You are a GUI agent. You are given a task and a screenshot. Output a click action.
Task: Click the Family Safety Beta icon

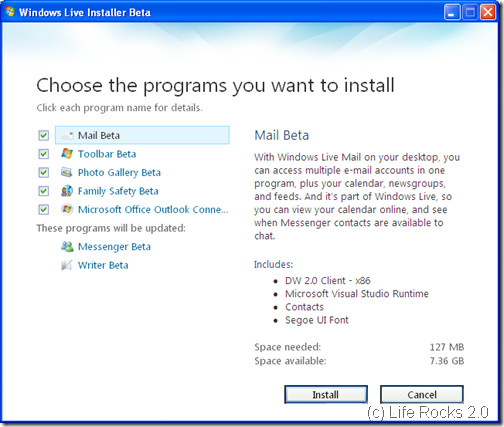tap(67, 191)
